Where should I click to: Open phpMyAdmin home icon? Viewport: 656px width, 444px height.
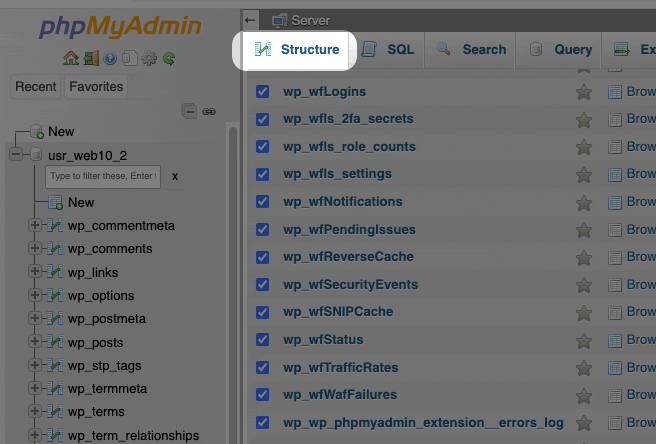tap(71, 58)
